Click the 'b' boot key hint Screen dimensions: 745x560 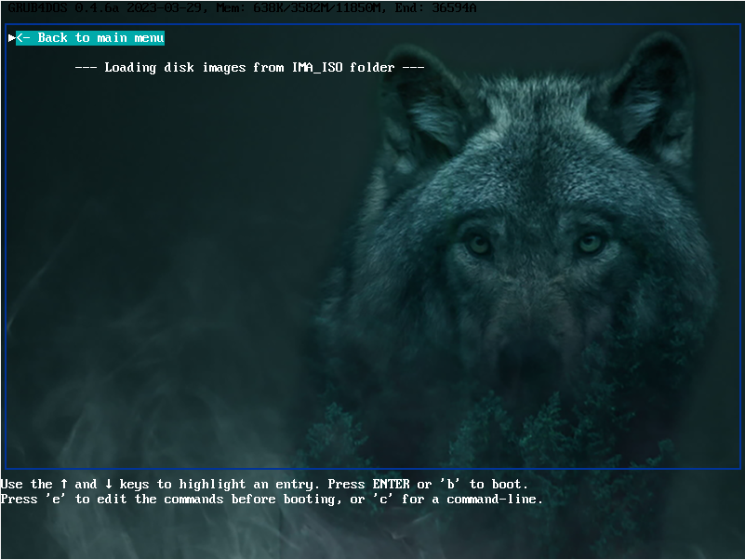click(450, 484)
